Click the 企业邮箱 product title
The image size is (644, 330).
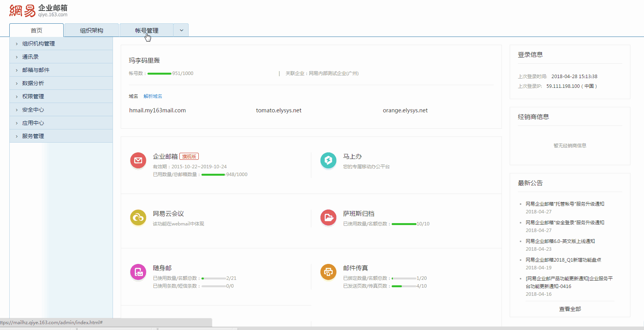click(x=165, y=156)
